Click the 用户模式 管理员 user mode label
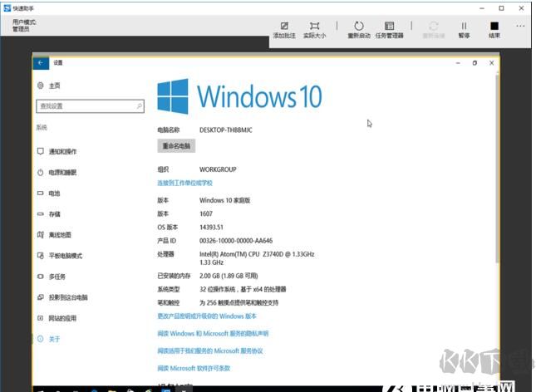This screenshot has height=392, width=536. [24, 25]
